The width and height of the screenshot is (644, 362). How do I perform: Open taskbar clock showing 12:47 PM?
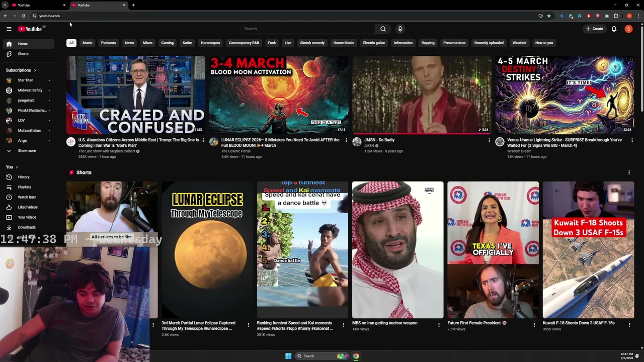627,356
